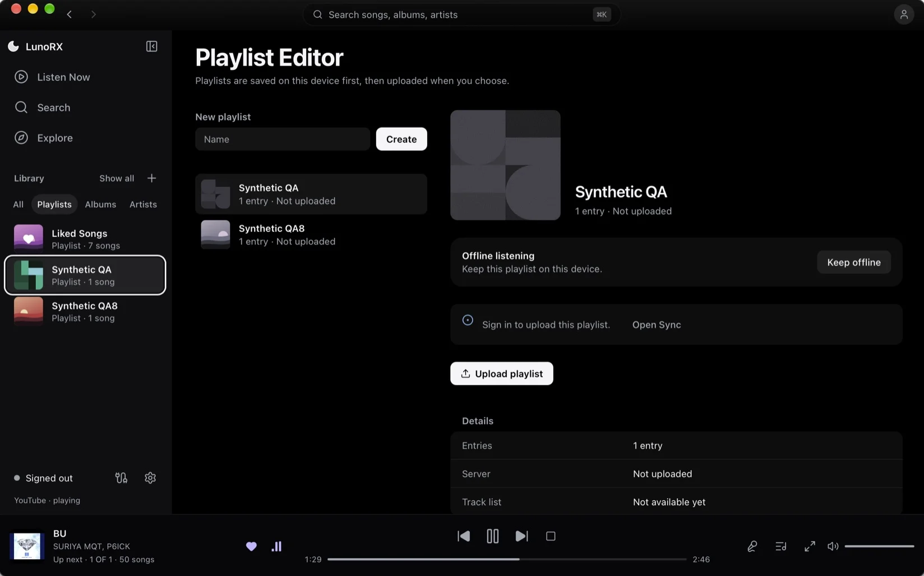Click Open Sync link
This screenshot has height=576, width=924.
pos(657,325)
